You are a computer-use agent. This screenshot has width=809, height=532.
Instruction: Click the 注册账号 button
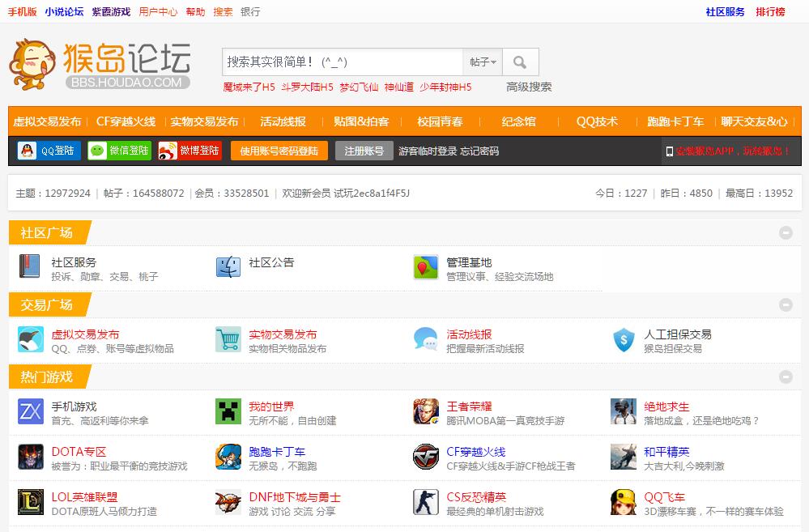click(364, 151)
